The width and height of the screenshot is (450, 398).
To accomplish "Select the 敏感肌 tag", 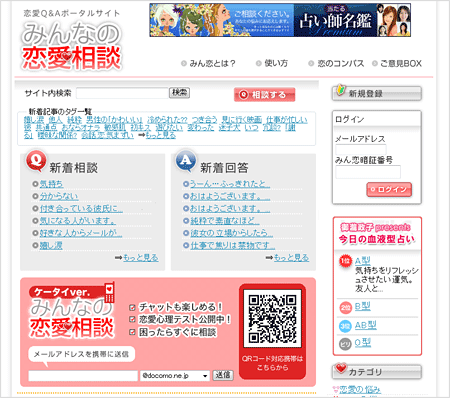I will pyautogui.click(x=115, y=128).
